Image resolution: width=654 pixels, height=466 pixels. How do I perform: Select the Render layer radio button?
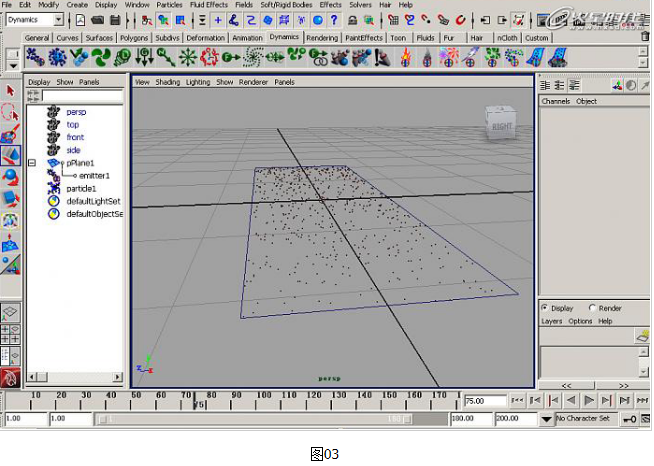592,308
